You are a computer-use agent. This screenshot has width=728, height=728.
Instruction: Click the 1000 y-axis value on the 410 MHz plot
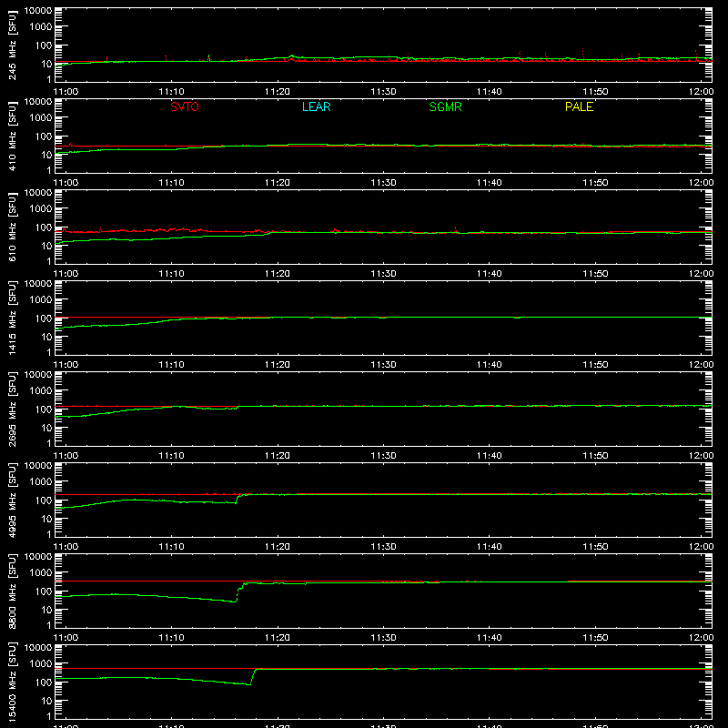click(x=41, y=118)
